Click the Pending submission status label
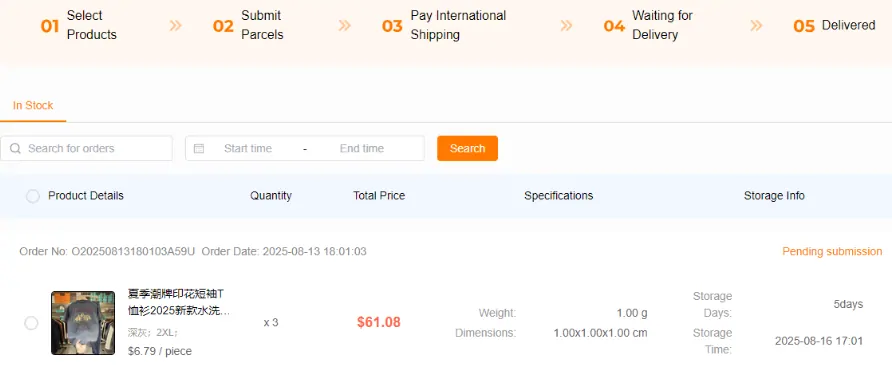This screenshot has width=892, height=365. (x=832, y=251)
